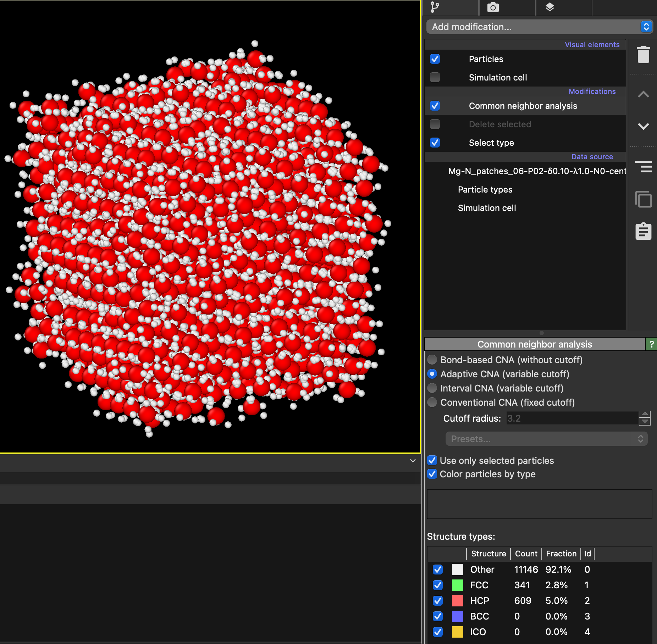Open the Add modification dropdown
The height and width of the screenshot is (644, 657).
(x=539, y=27)
